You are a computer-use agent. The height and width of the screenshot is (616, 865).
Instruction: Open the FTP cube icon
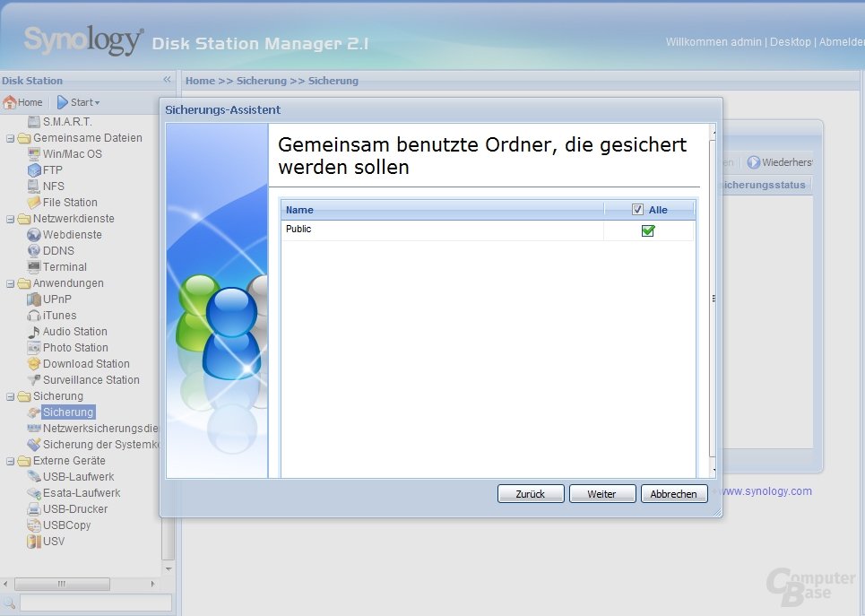click(x=34, y=170)
